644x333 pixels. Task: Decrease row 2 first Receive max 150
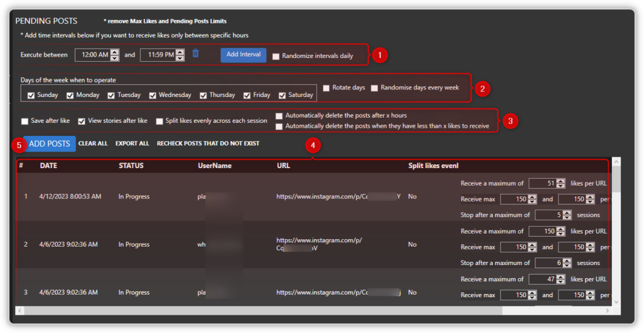pyautogui.click(x=532, y=249)
